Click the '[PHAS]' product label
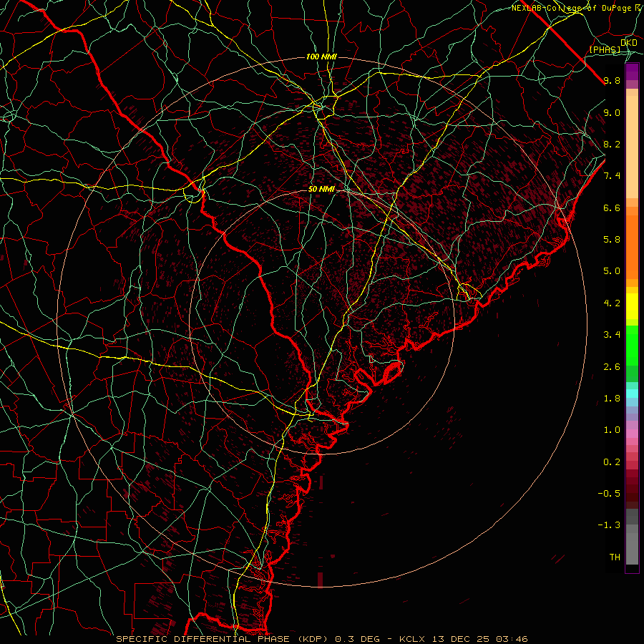 (605, 49)
